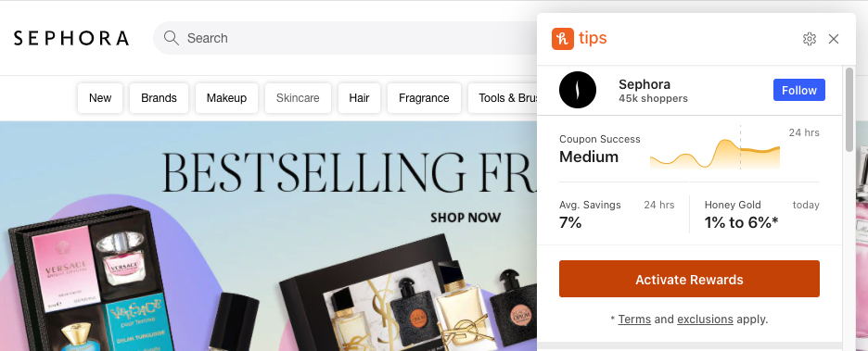Screen dimensions: 868x351
Task: Click the Honey logo icon
Action: (562, 39)
